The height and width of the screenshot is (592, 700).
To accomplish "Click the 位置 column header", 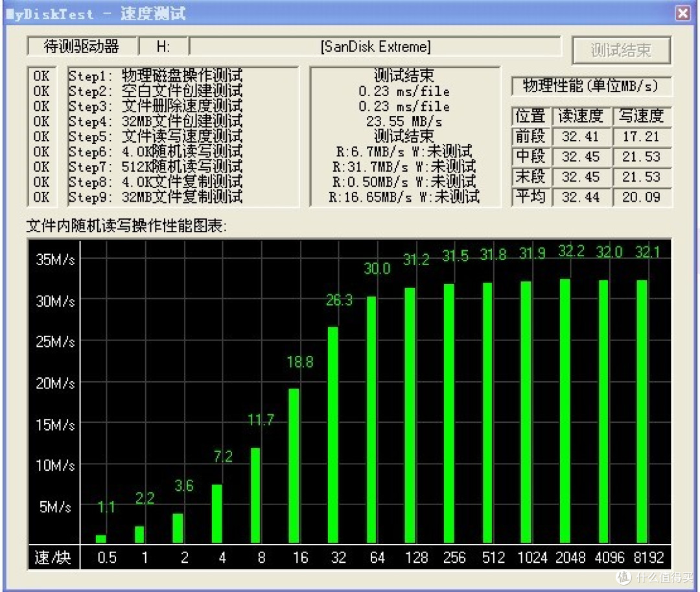I will (530, 116).
